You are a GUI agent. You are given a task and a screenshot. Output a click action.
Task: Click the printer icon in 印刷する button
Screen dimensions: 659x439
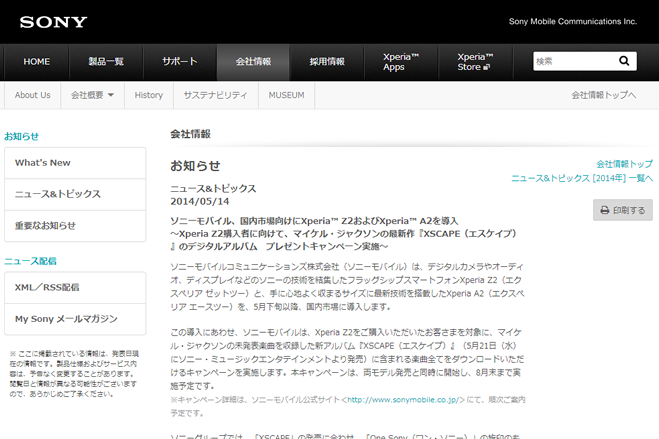(x=604, y=210)
